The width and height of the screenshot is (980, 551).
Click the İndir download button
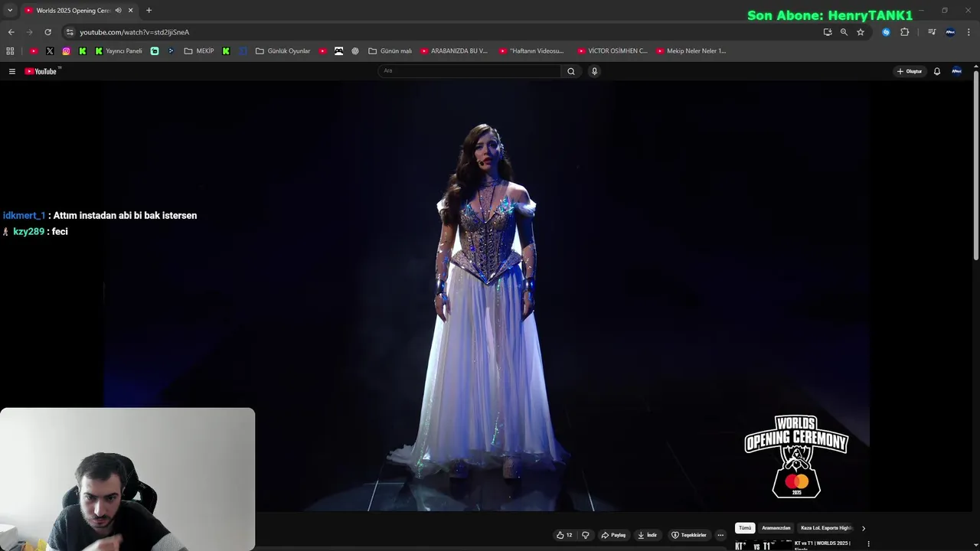[647, 535]
